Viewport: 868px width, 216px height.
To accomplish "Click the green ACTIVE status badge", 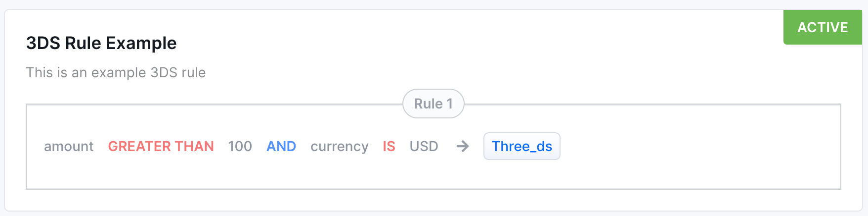I will pyautogui.click(x=823, y=27).
